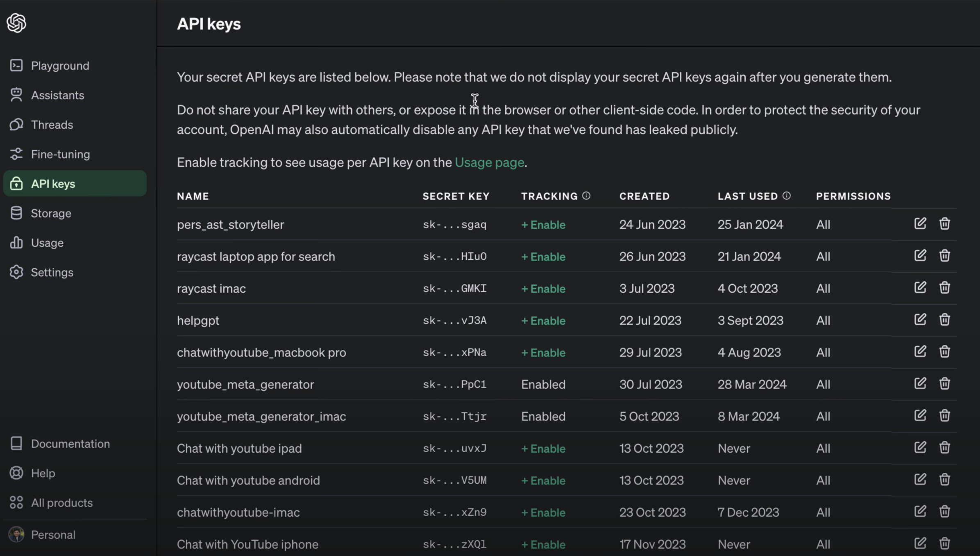The height and width of the screenshot is (556, 980).
Task: Enable tracking for Chat with youtube ipad
Action: pyautogui.click(x=543, y=449)
